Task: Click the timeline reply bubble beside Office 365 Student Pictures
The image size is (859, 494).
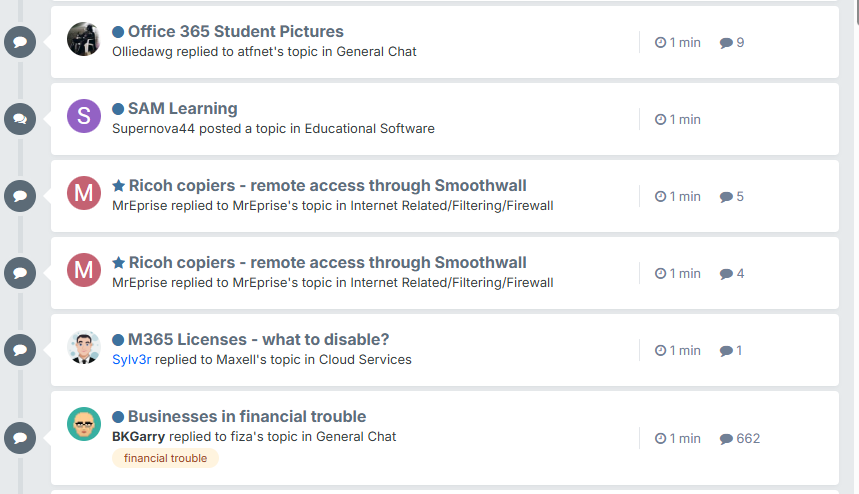Action: pos(20,42)
